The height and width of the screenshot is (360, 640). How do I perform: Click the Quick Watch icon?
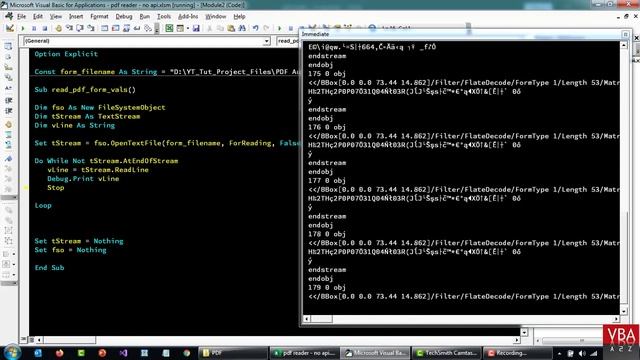(137, 28)
